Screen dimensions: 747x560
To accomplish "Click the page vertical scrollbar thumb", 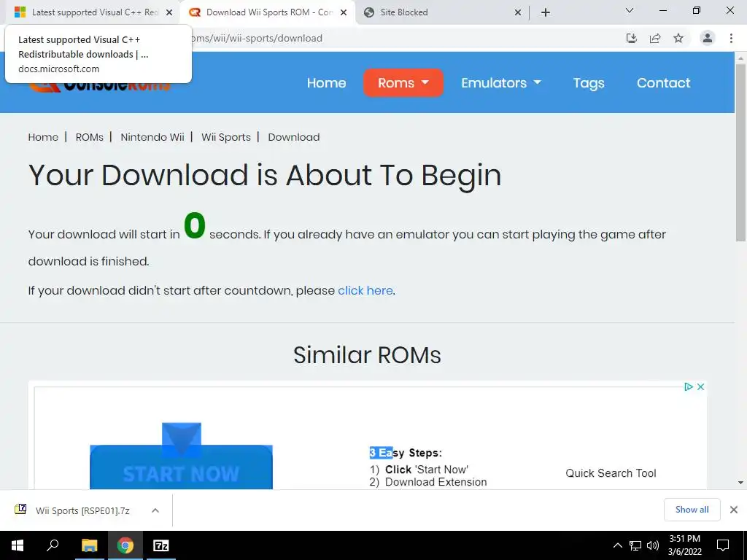I will [x=740, y=152].
